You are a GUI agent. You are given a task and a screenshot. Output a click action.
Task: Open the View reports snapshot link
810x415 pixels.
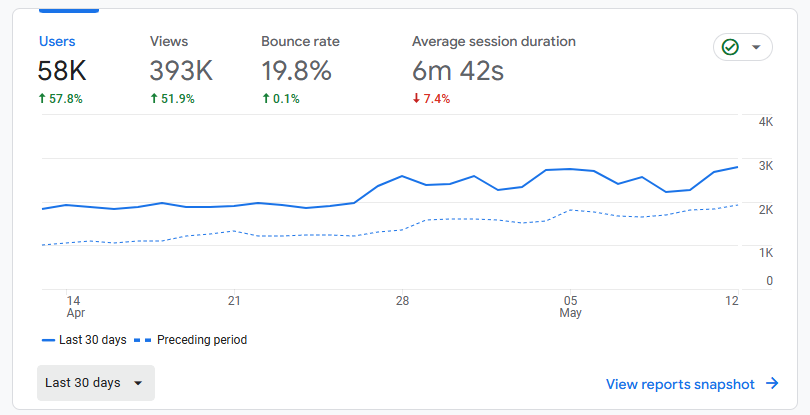680,384
